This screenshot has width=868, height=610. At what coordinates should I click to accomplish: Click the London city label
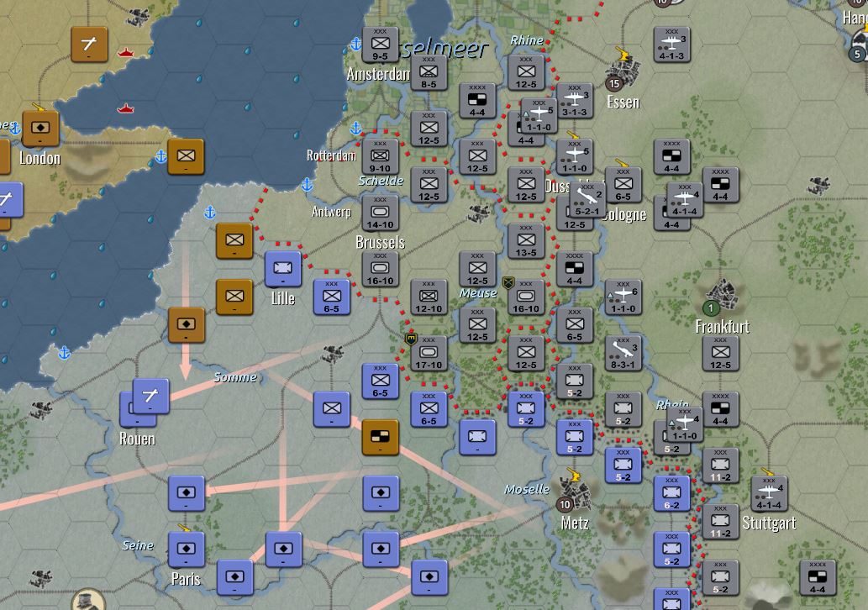[39, 158]
